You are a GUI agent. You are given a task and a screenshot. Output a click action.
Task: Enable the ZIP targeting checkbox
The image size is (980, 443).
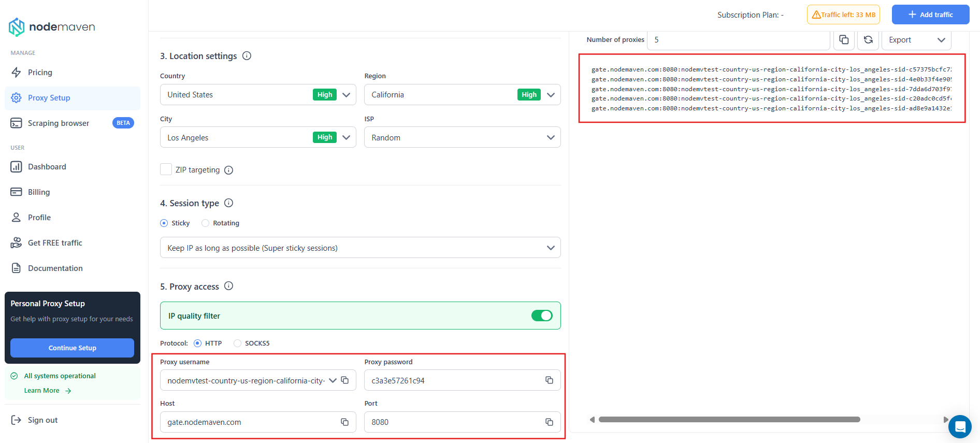pos(166,169)
